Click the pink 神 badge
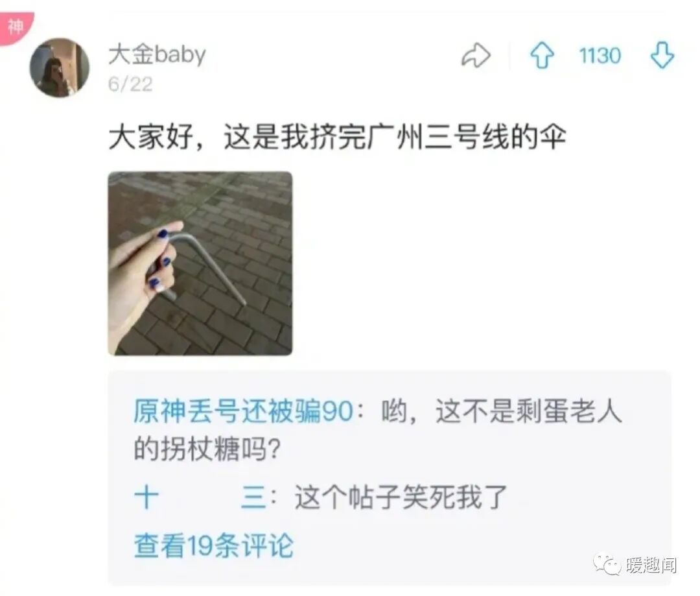The height and width of the screenshot is (596, 700). pos(15,27)
